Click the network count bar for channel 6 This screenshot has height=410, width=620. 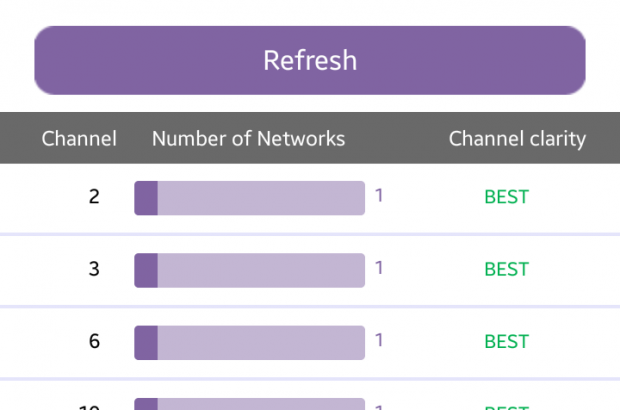tap(249, 342)
